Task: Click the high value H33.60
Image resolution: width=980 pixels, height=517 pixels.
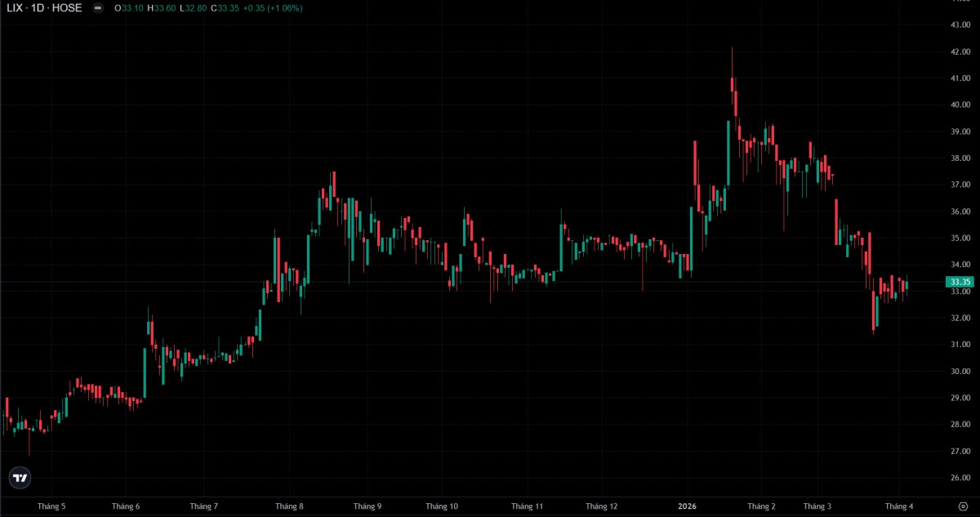Action: point(162,8)
